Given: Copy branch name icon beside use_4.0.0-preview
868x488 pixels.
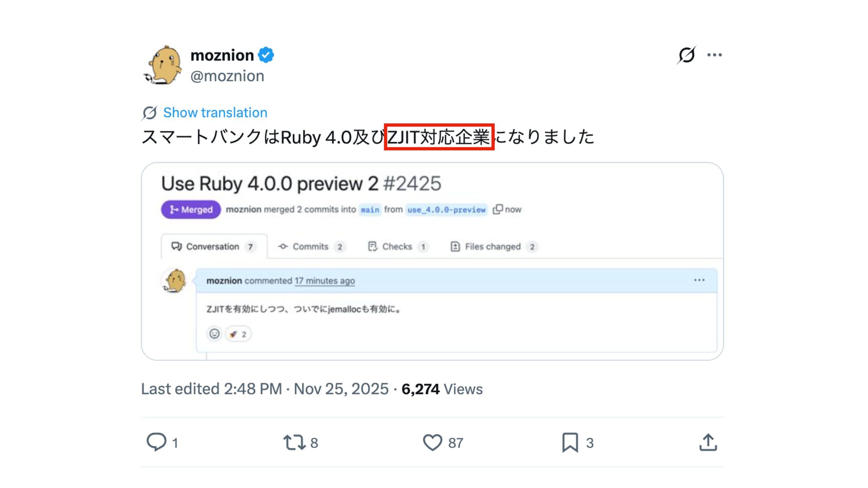Looking at the screenshot, I should coord(498,210).
